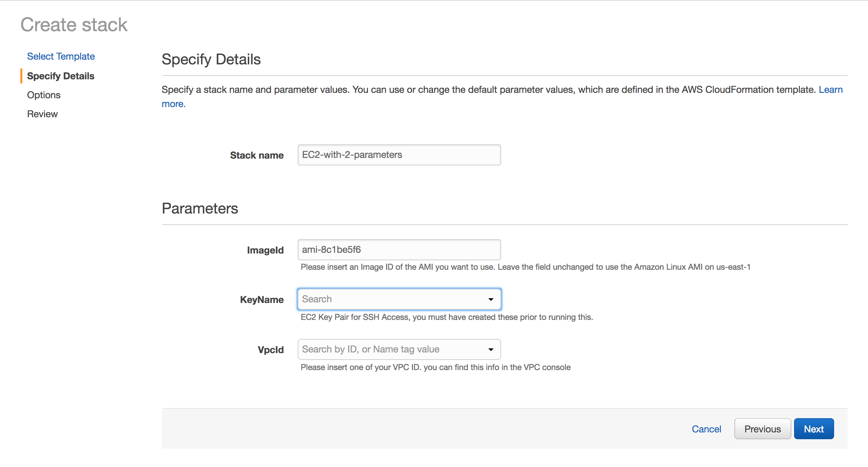Viewport: 868px width, 467px height.
Task: Click the VpcId label
Action: 271,350
